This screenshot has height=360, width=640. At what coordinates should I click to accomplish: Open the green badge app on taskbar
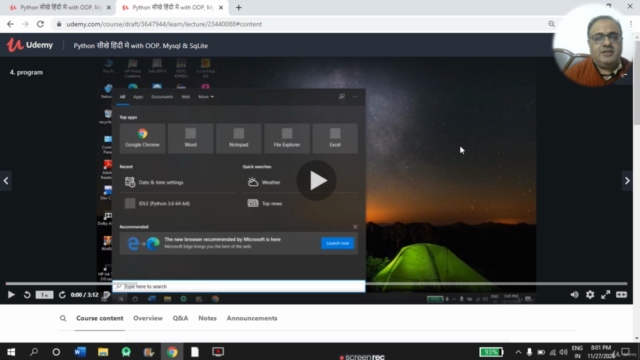click(x=126, y=352)
